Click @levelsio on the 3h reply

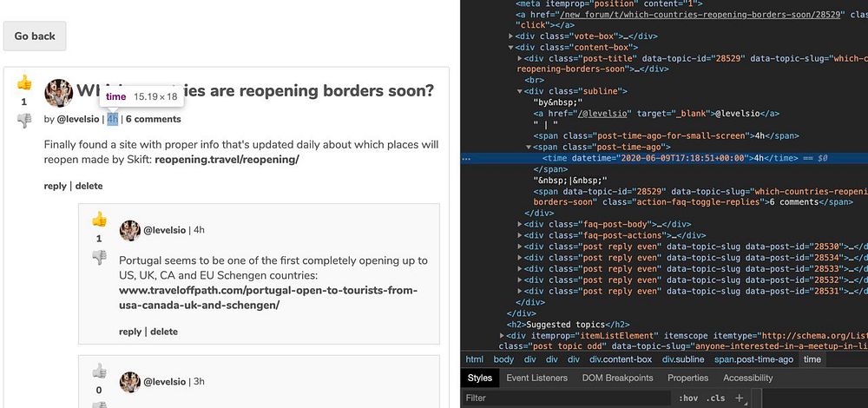pos(164,381)
